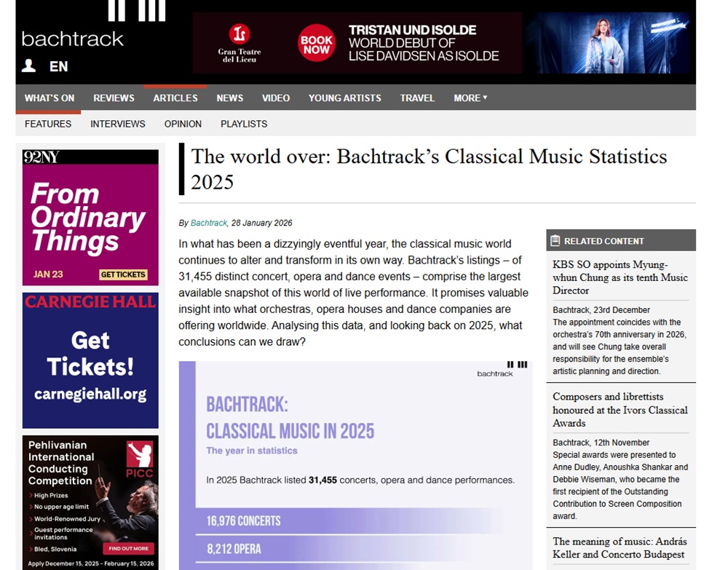Switch to the Interviews sub-tab
The image size is (728, 570).
tap(117, 124)
